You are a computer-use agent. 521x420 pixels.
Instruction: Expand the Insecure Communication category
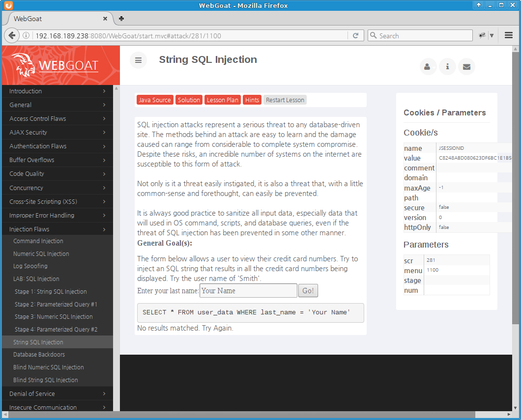[57, 407]
